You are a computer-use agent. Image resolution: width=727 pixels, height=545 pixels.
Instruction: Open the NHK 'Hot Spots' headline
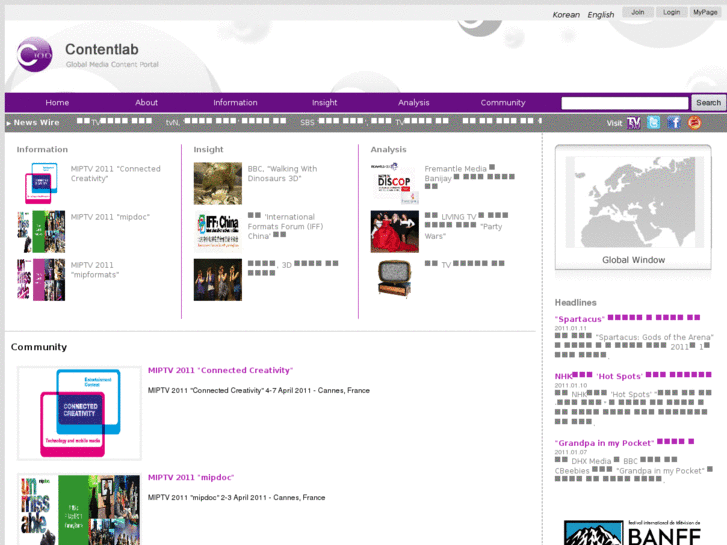[x=633, y=376]
